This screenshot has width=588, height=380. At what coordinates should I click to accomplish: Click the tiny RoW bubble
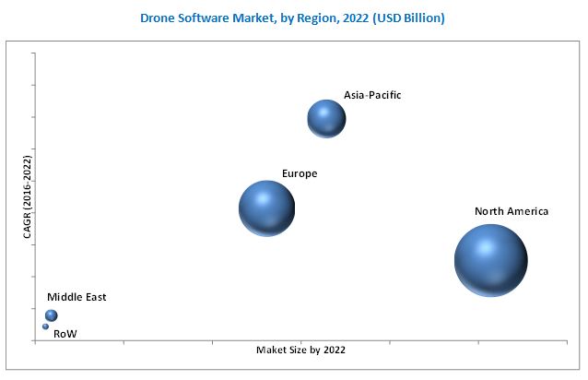pyautogui.click(x=45, y=327)
